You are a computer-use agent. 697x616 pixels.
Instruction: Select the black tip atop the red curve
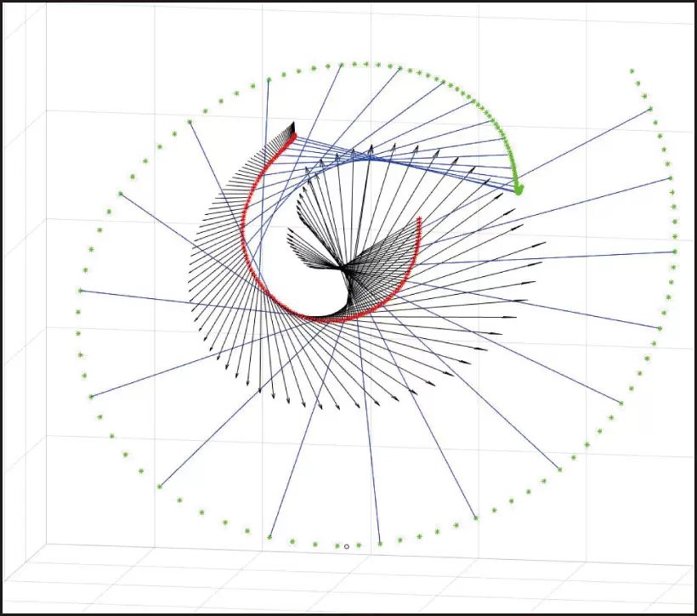[x=292, y=127]
